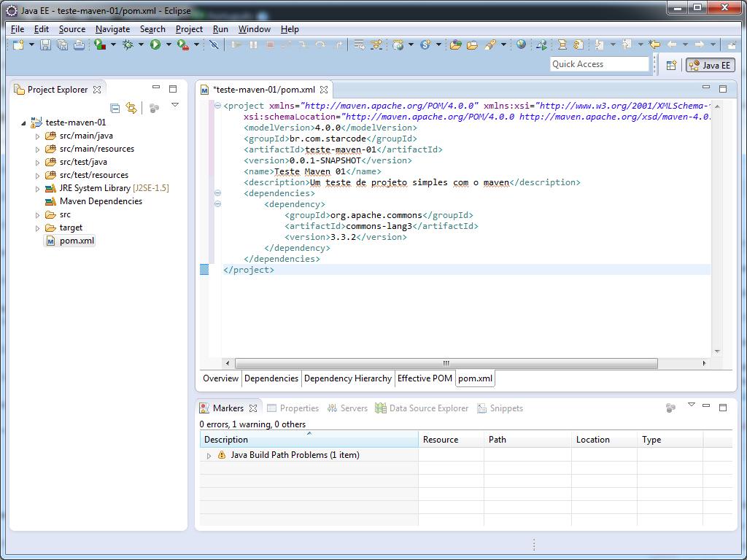Image resolution: width=747 pixels, height=560 pixels.
Task: Open the File menu
Action: tap(18, 29)
